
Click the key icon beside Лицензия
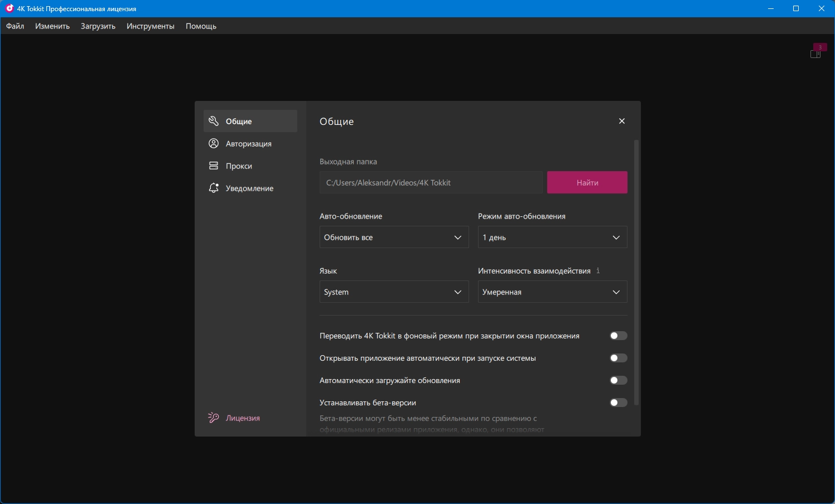(214, 418)
